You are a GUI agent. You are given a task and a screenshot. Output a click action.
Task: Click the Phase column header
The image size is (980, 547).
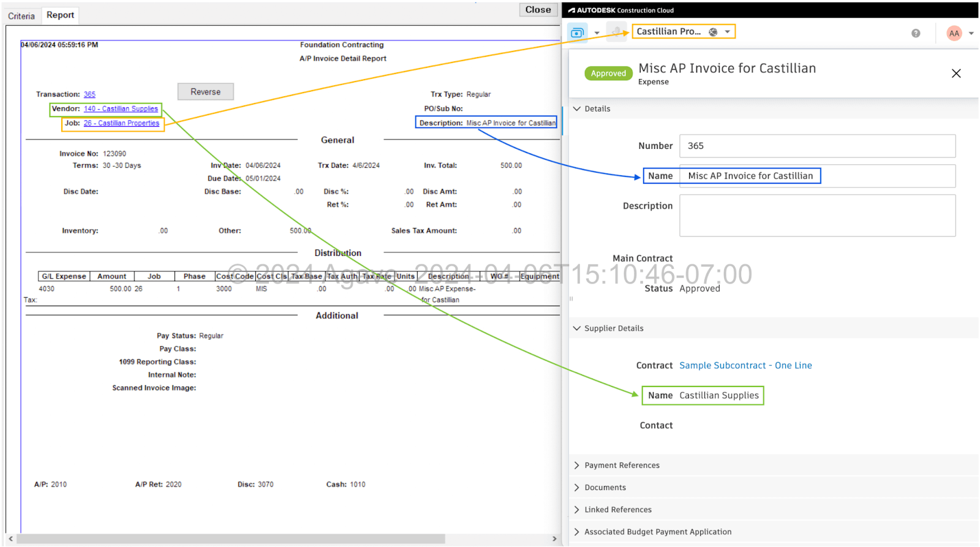pos(194,276)
